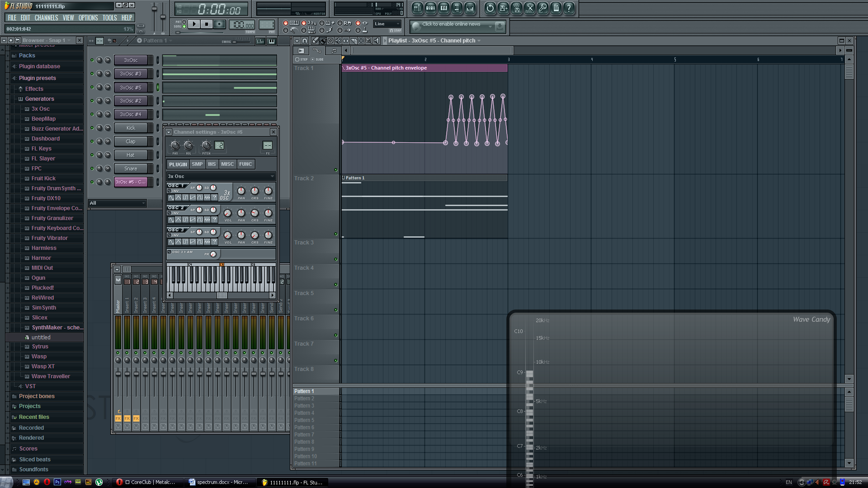Select the pencil draw tool in Playlist
Image resolution: width=868 pixels, height=488 pixels.
315,41
